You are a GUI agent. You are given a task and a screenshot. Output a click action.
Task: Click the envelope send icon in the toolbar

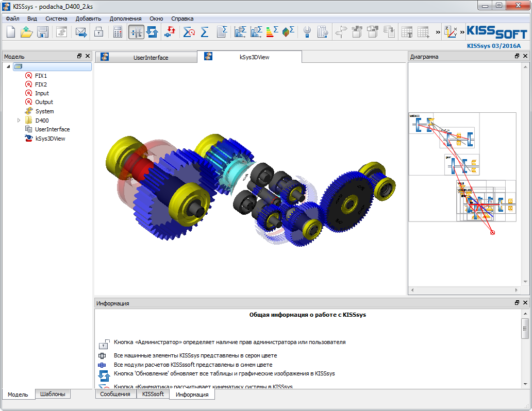click(x=81, y=32)
